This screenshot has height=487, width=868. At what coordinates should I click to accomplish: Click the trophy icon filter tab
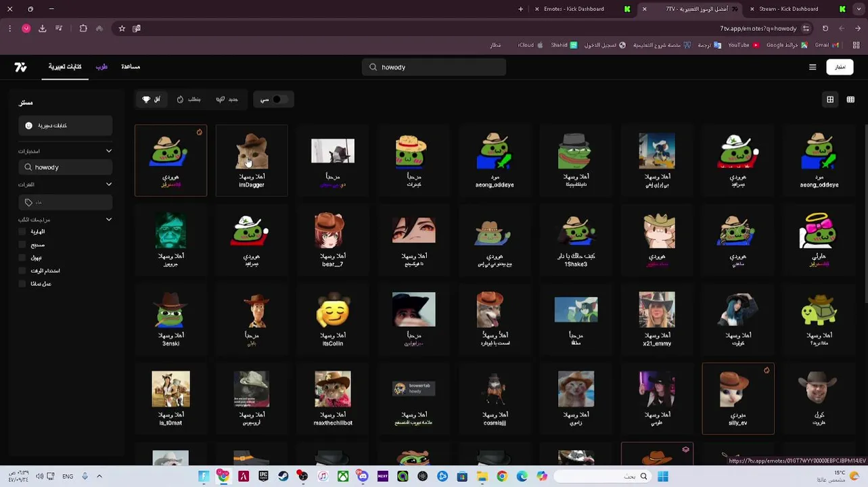[152, 99]
